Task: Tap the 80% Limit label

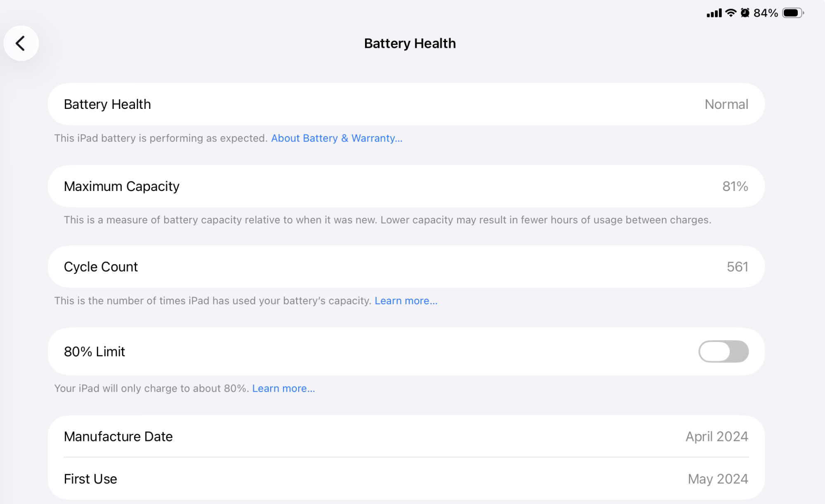Action: click(94, 351)
